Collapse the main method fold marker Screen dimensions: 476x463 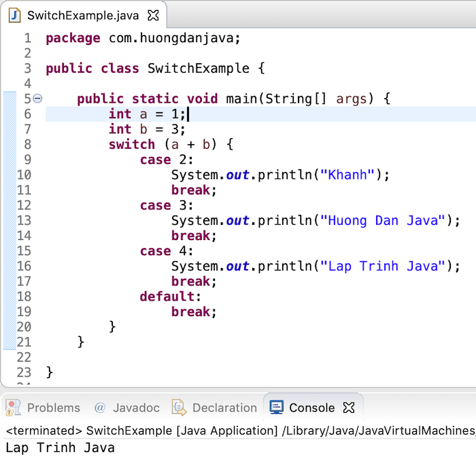[37, 99]
